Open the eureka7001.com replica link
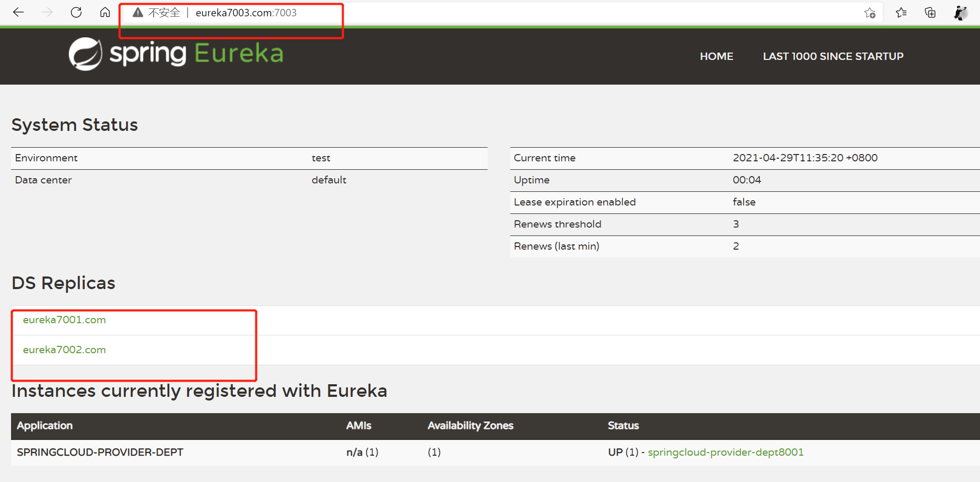Viewport: 980px width, 482px height. 64,320
